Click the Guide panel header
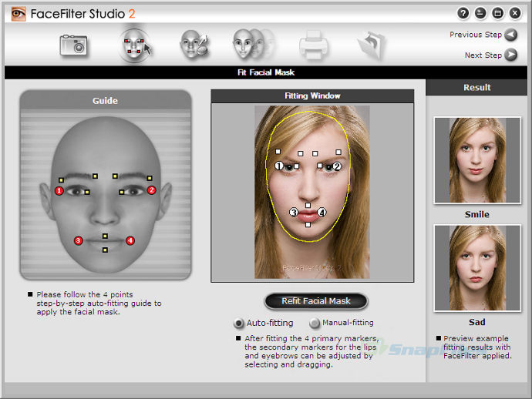The width and height of the screenshot is (532, 399). 105,101
